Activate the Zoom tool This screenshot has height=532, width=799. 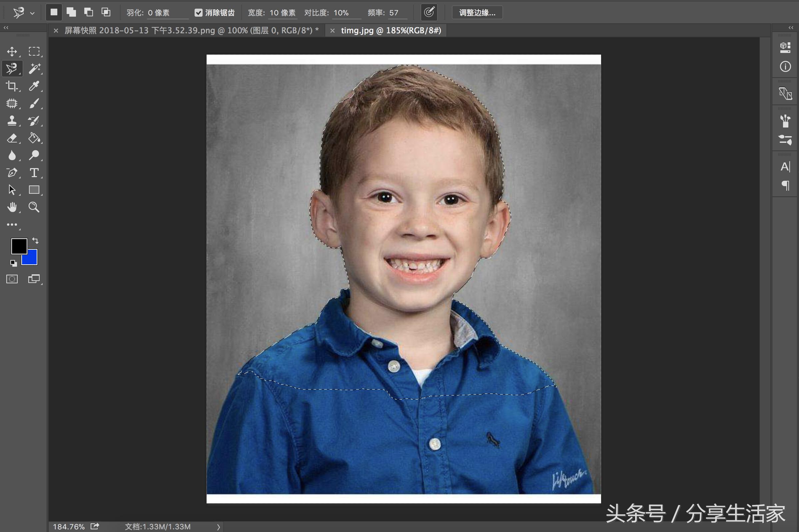[x=34, y=207]
